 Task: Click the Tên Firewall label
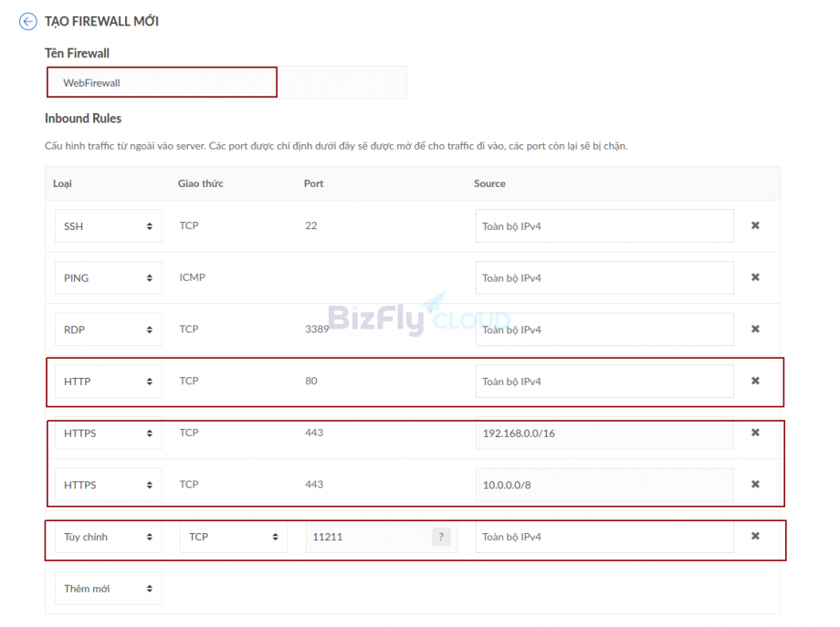77,53
